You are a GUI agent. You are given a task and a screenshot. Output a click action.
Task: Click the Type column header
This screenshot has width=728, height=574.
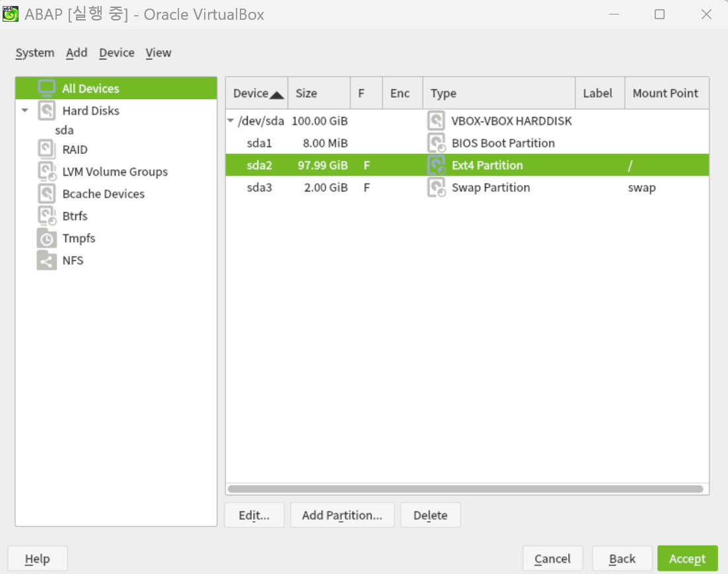click(x=499, y=93)
